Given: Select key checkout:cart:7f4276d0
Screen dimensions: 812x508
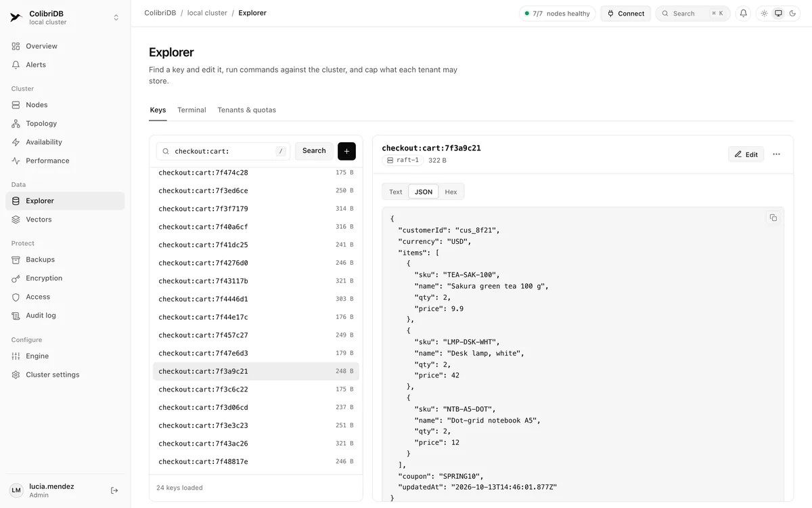Looking at the screenshot, I should [x=256, y=263].
